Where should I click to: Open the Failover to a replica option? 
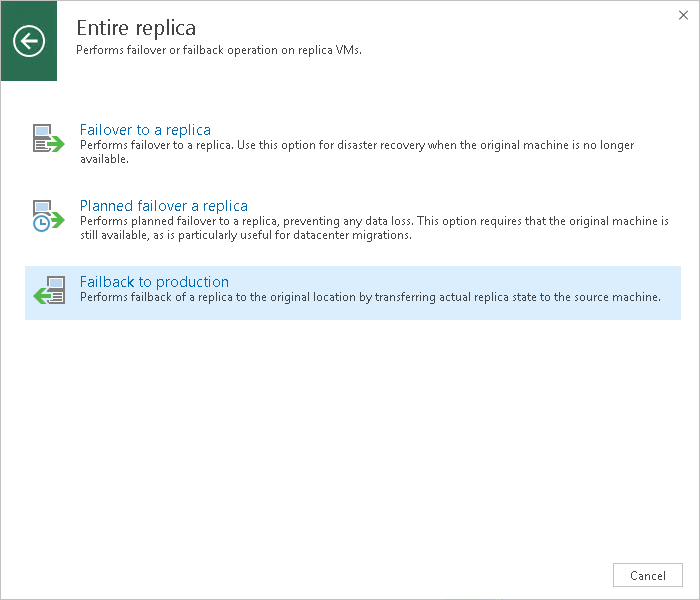tap(145, 130)
